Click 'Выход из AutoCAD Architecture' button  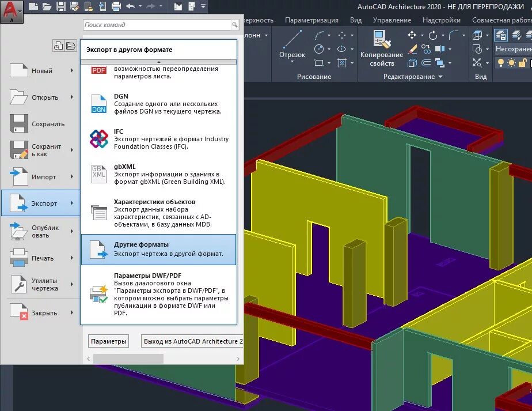click(192, 341)
